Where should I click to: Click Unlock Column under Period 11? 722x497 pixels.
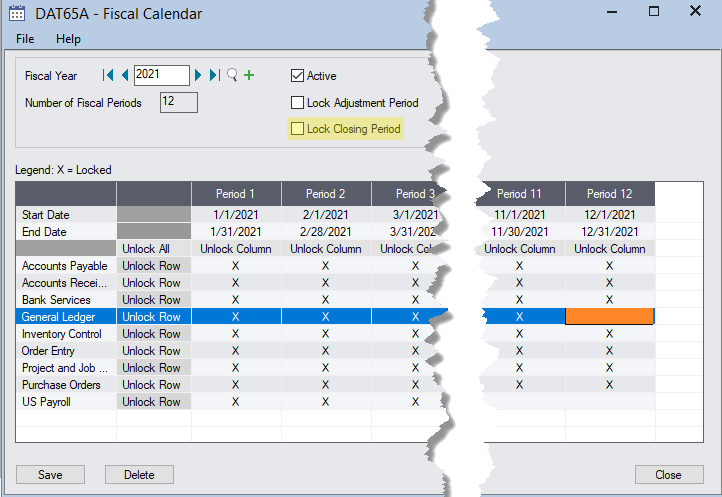pyautogui.click(x=520, y=249)
